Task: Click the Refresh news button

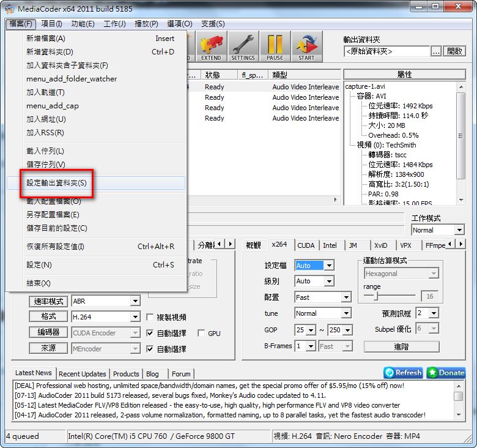Action: click(403, 373)
